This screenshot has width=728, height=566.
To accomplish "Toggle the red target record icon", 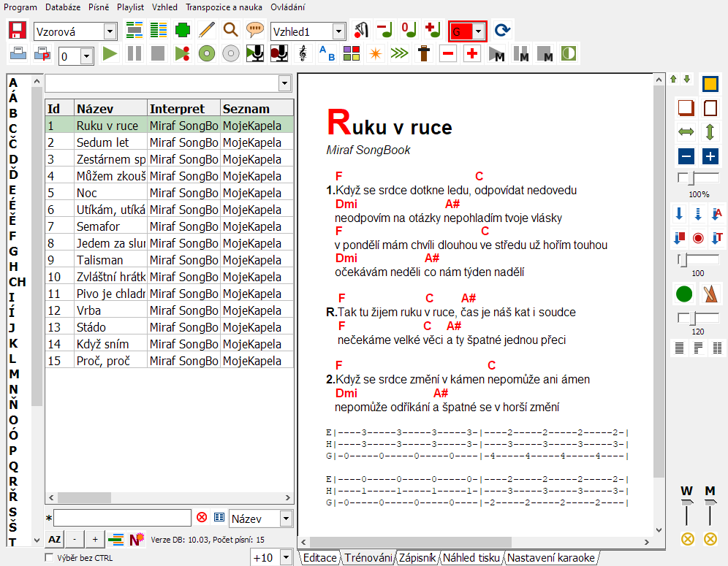I will tap(698, 238).
